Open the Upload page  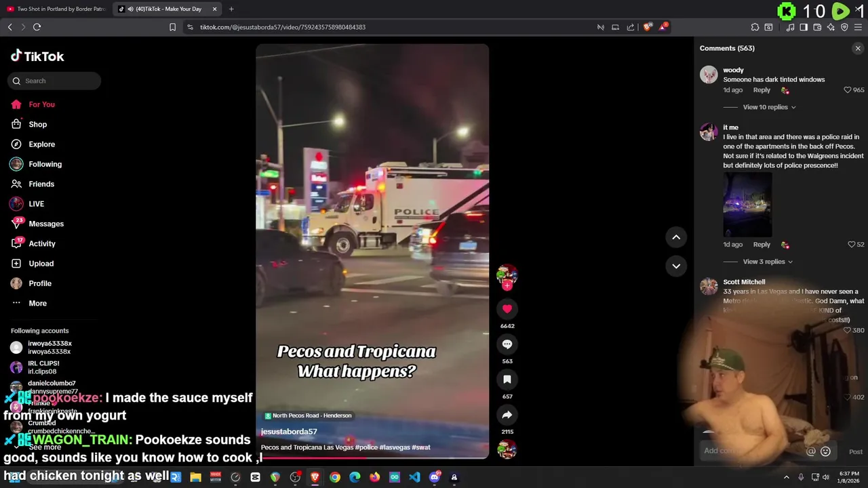point(41,264)
